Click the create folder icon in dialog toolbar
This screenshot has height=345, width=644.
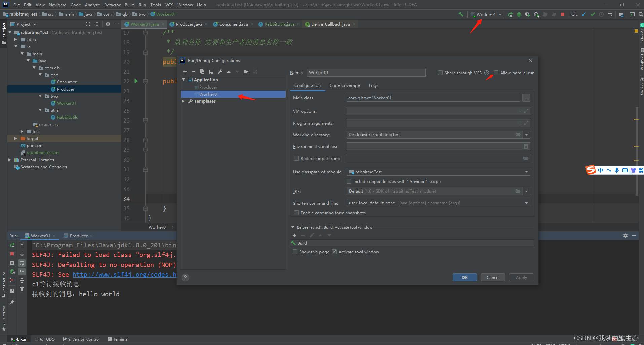246,72
